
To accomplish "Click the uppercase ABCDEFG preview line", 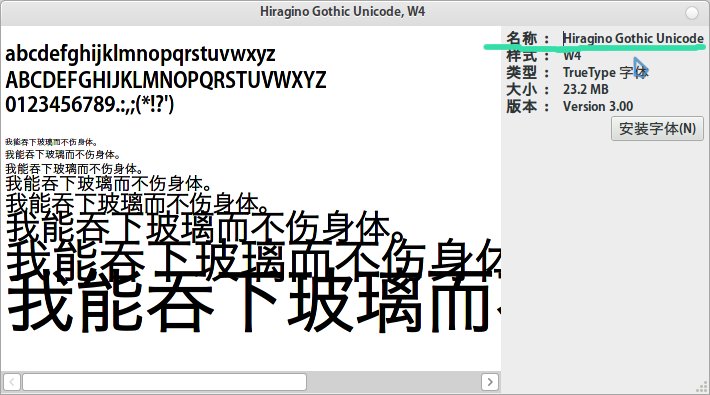I will point(165,80).
